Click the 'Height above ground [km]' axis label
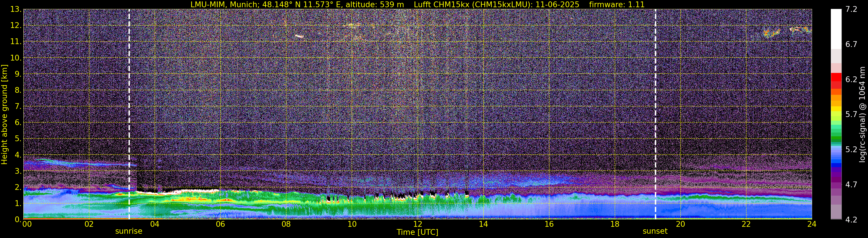Screen dimensions: 868x238 [4, 114]
